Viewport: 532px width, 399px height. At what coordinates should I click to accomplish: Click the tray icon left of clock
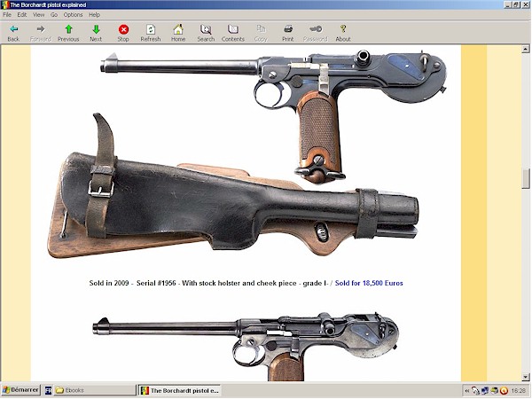pos(504,391)
